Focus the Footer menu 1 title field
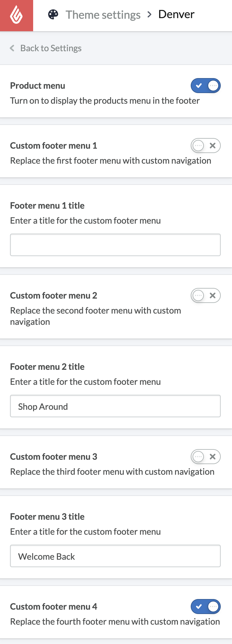Image resolution: width=232 pixels, height=644 pixels. (115, 245)
